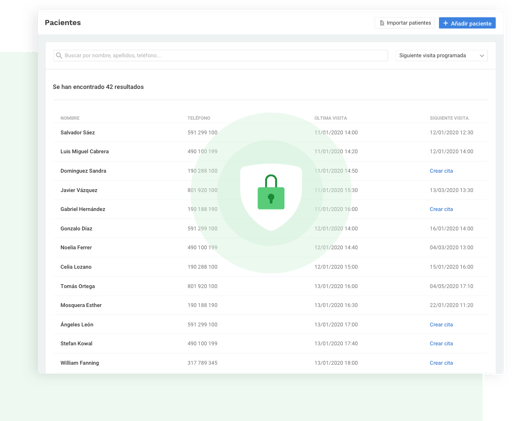Open patient Tomás Ortega

coord(77,286)
